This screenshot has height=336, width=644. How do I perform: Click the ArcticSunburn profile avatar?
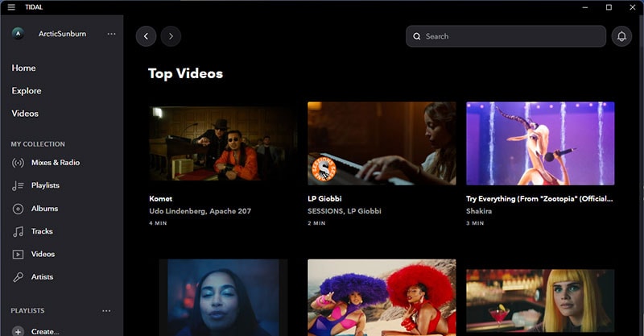pyautogui.click(x=18, y=34)
